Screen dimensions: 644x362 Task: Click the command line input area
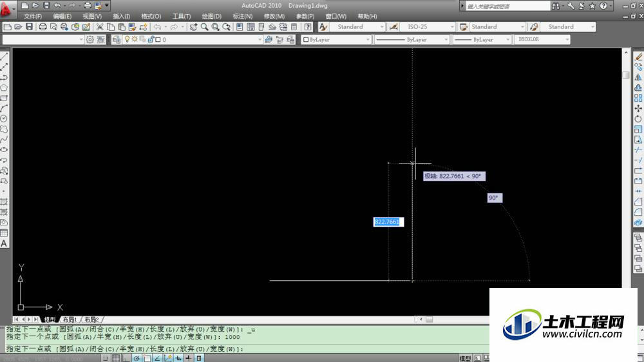pyautogui.click(x=247, y=349)
